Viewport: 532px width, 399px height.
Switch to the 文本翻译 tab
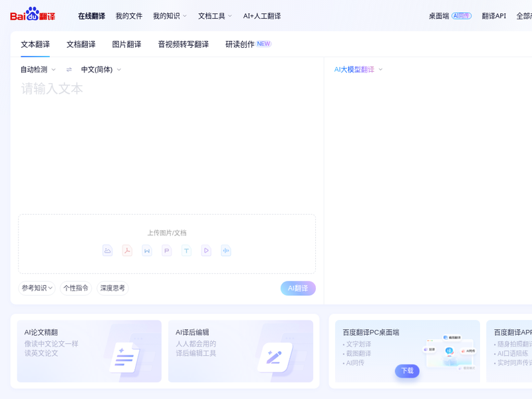tap(35, 45)
